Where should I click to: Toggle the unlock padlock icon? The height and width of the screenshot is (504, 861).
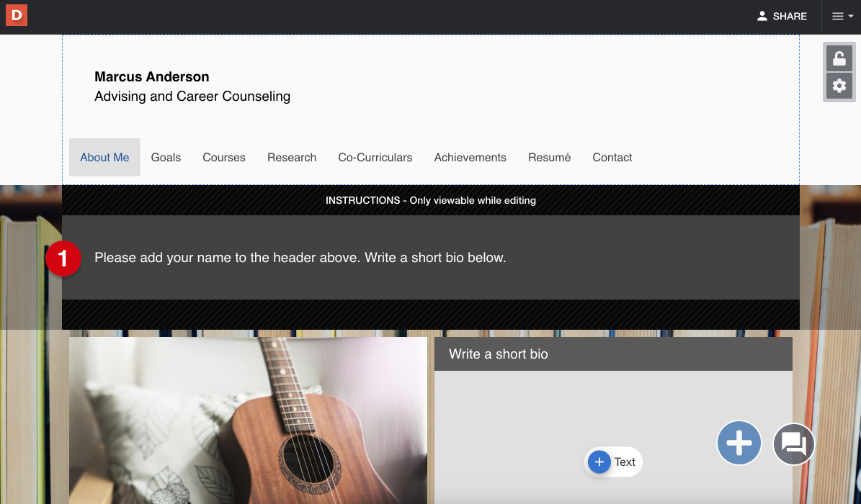pos(839,58)
